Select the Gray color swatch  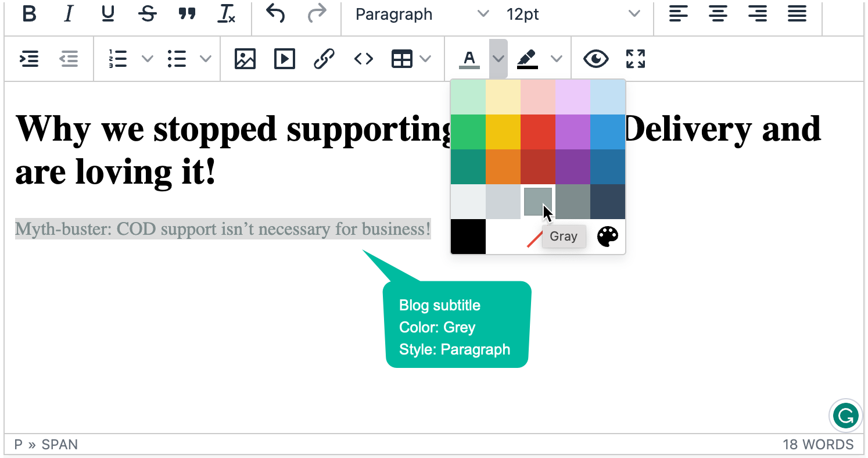pos(537,202)
